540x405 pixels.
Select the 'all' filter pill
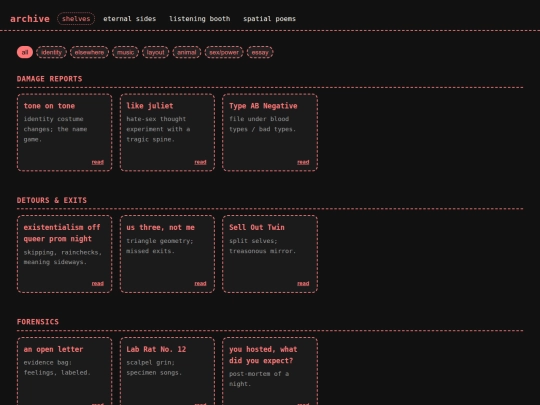click(x=25, y=52)
